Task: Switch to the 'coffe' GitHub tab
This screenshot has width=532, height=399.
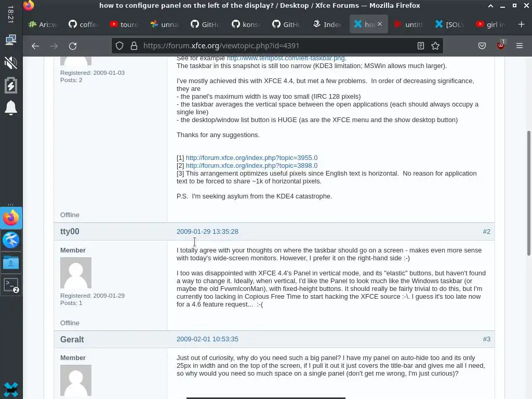Action: [x=83, y=24]
